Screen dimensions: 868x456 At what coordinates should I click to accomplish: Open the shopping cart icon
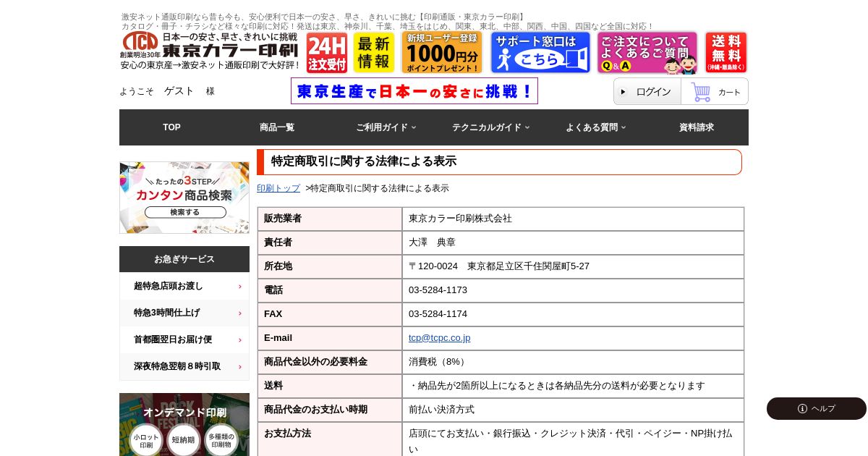700,92
